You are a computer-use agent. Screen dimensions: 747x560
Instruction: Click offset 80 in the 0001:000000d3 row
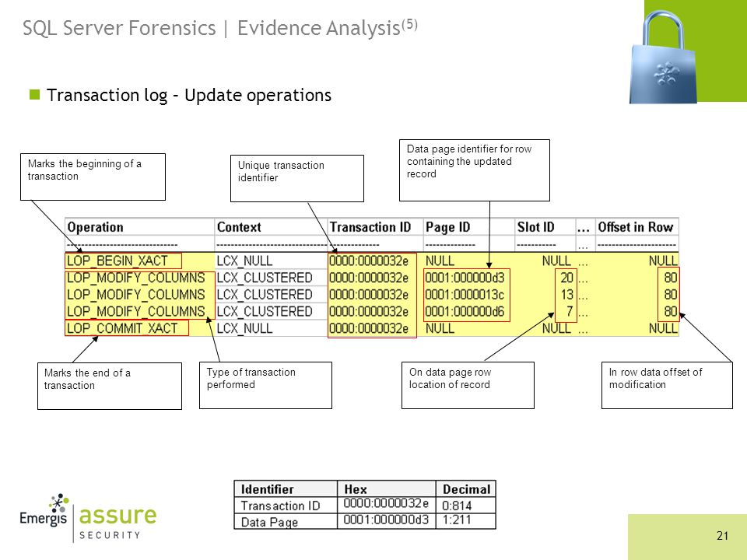click(x=670, y=278)
